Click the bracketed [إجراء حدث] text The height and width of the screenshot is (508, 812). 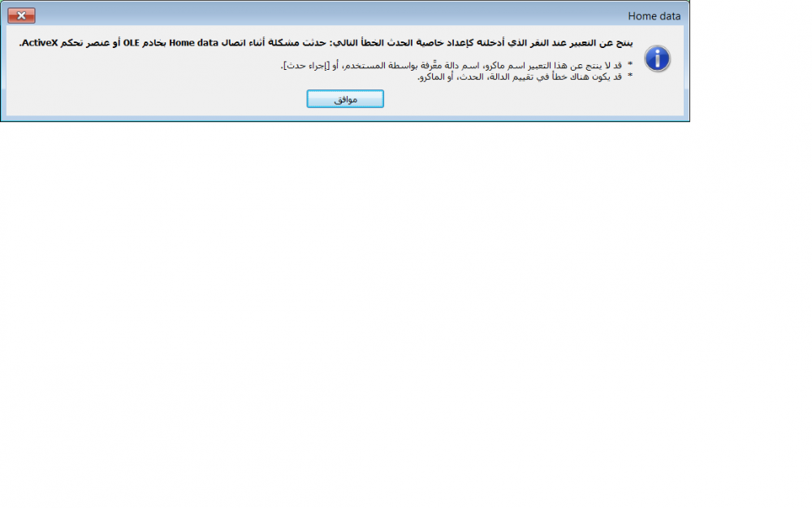(x=305, y=66)
